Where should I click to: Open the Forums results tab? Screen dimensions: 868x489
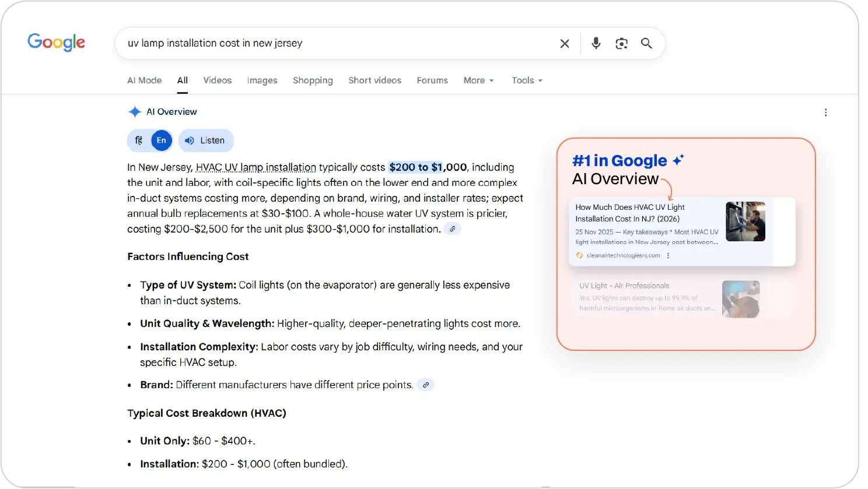432,80
